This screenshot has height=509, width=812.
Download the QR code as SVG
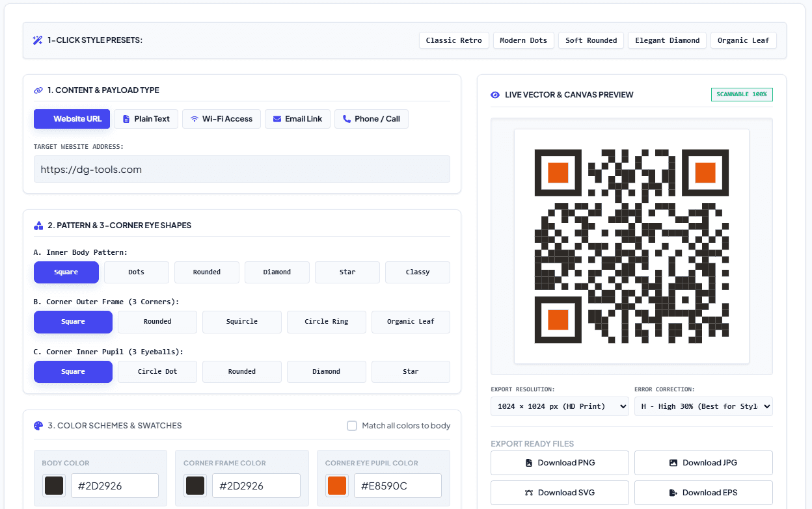pos(560,493)
